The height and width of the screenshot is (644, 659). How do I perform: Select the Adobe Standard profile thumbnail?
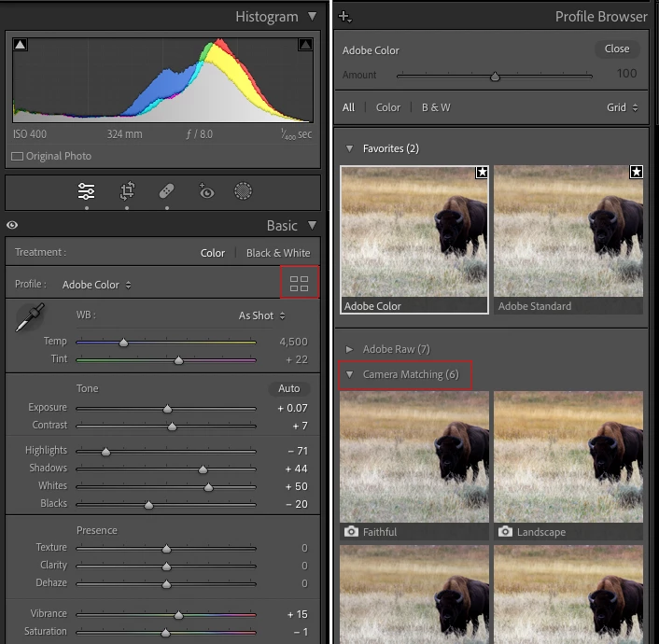(568, 240)
